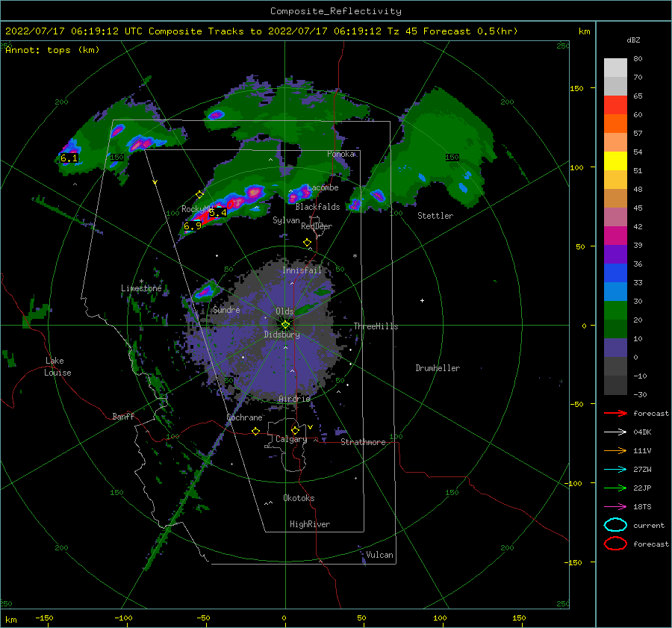Click the 70 dBZ grey color swatch
The height and width of the screenshot is (628, 672).
(x=615, y=86)
